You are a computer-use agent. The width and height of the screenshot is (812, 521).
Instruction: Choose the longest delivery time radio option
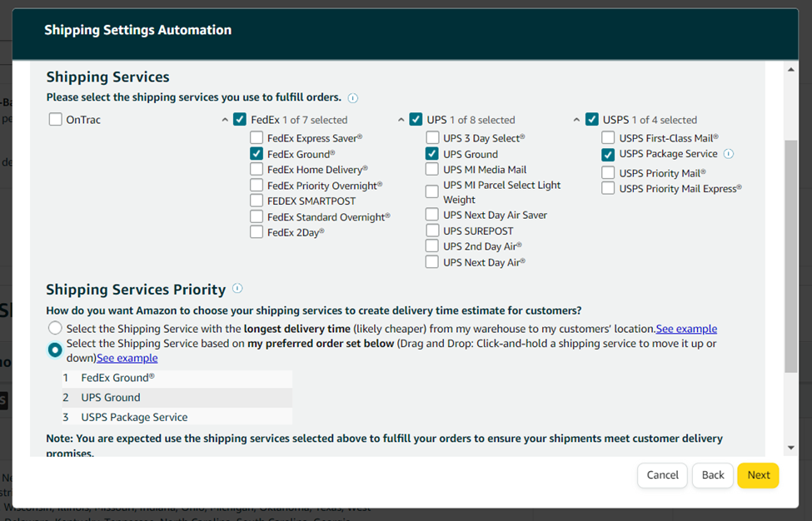pos(55,329)
